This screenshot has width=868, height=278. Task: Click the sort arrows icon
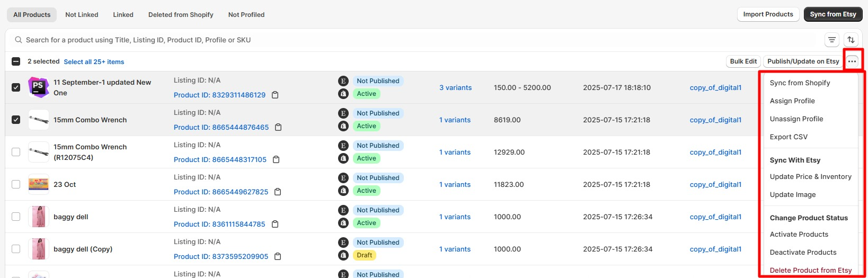[x=851, y=40]
